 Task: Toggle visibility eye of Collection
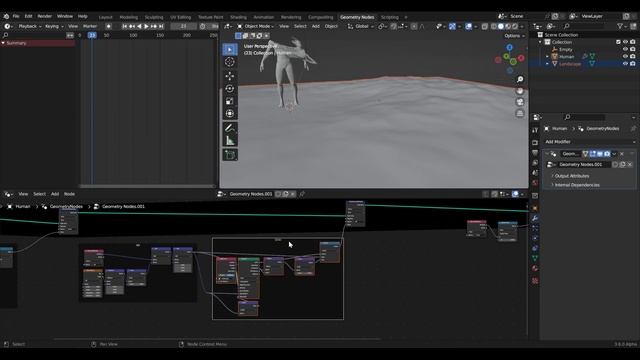click(625, 42)
